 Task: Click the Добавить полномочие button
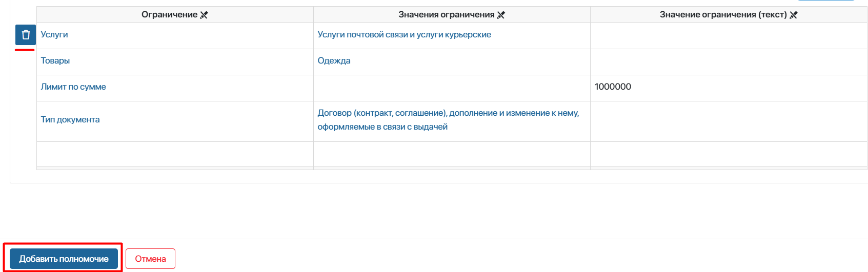point(64,259)
